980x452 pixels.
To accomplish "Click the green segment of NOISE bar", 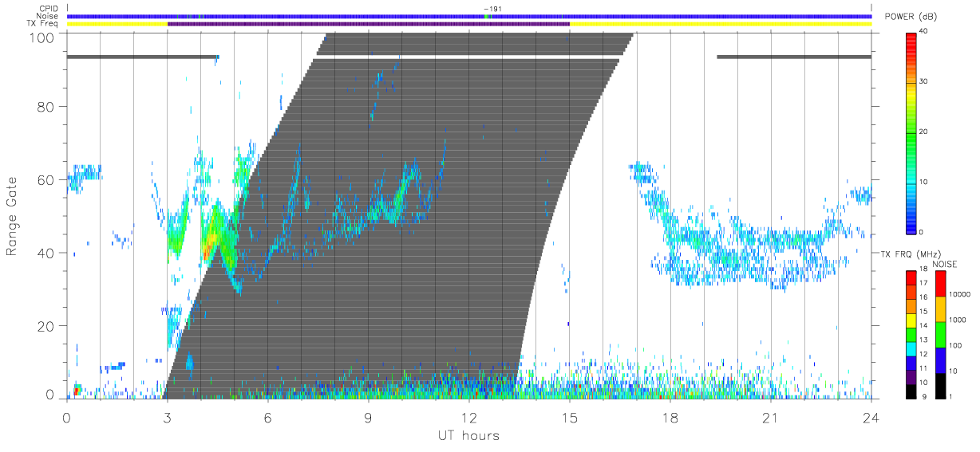I will click(940, 334).
